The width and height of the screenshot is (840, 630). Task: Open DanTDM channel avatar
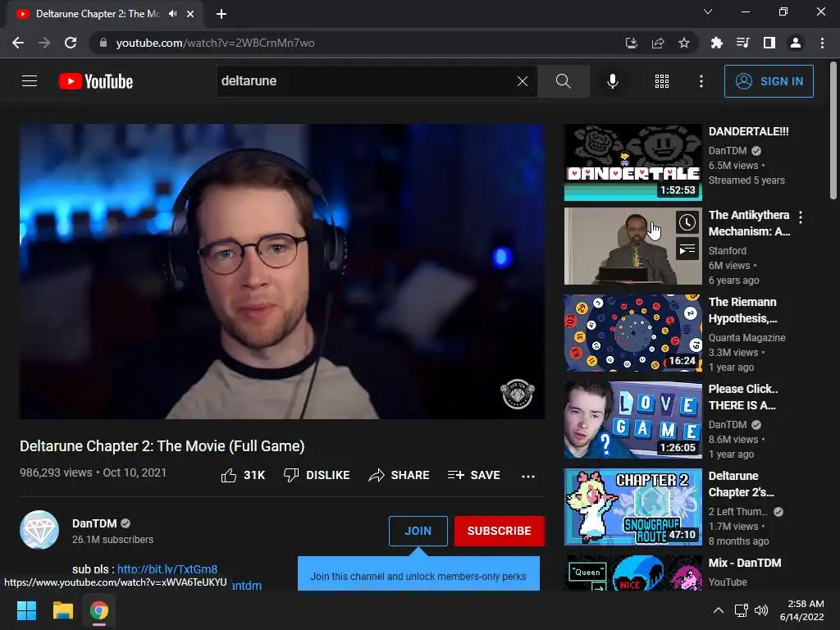[x=39, y=530]
